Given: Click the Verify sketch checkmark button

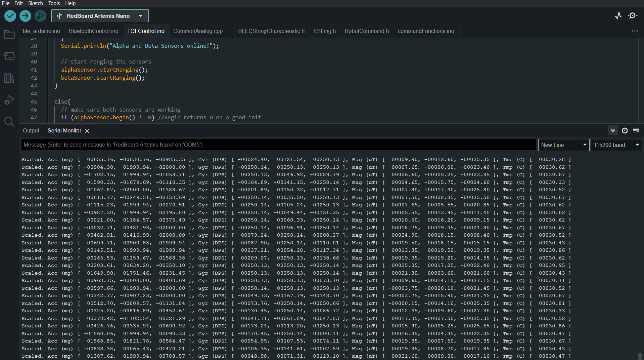Looking at the screenshot, I should pyautogui.click(x=10, y=16).
